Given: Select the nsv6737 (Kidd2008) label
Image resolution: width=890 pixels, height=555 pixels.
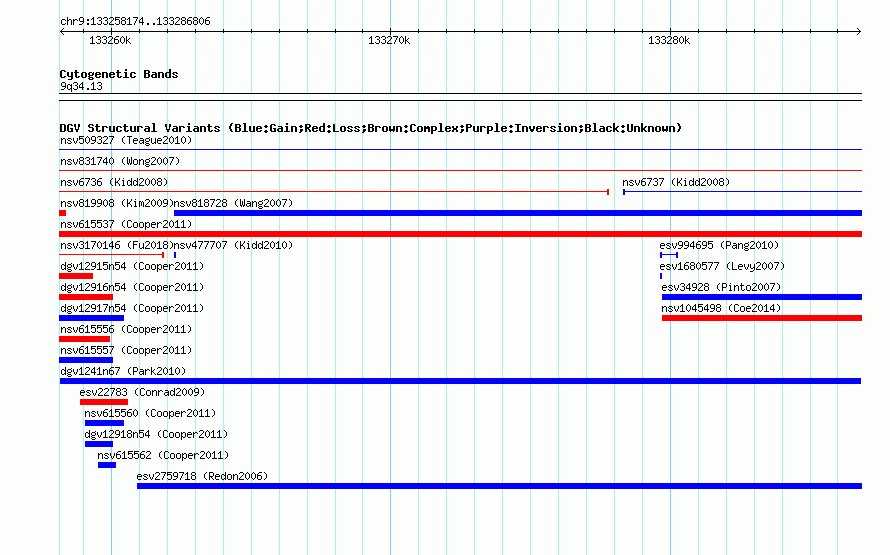Looking at the screenshot, I should (x=676, y=182).
